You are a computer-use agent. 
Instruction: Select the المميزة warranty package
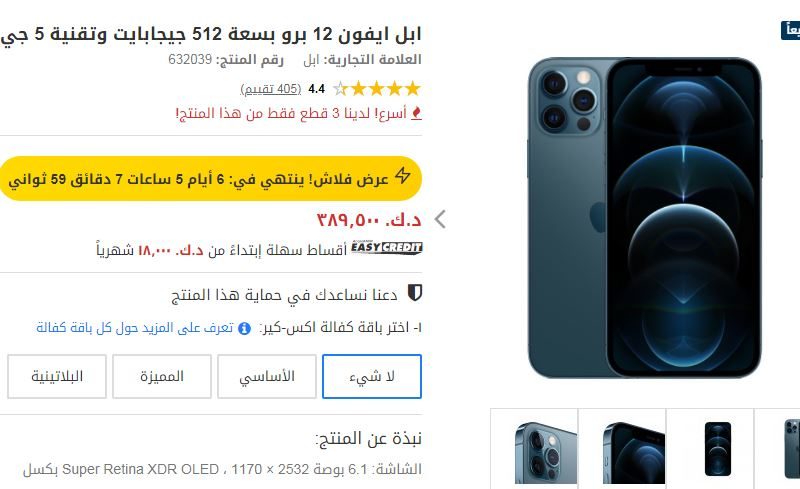[x=162, y=377]
